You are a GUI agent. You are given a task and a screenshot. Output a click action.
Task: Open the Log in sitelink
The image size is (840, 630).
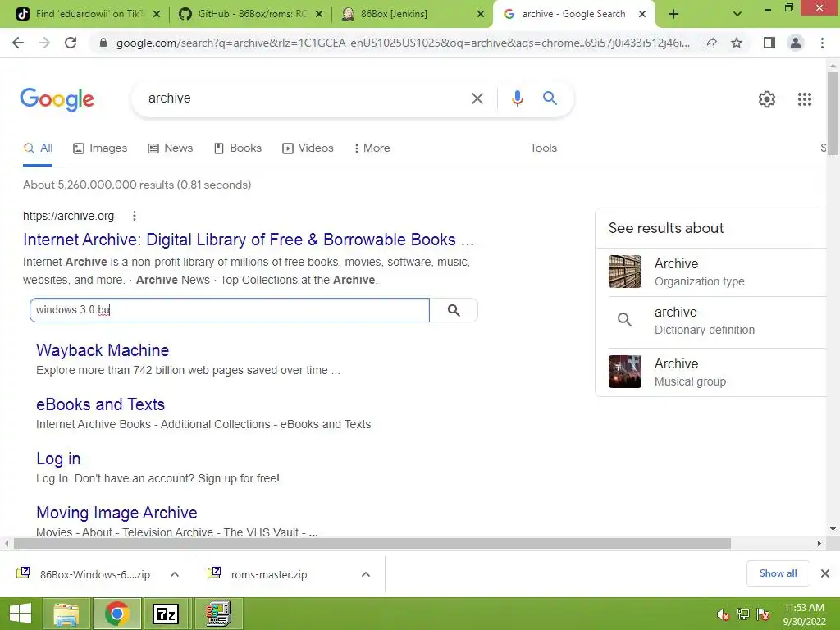pos(58,459)
